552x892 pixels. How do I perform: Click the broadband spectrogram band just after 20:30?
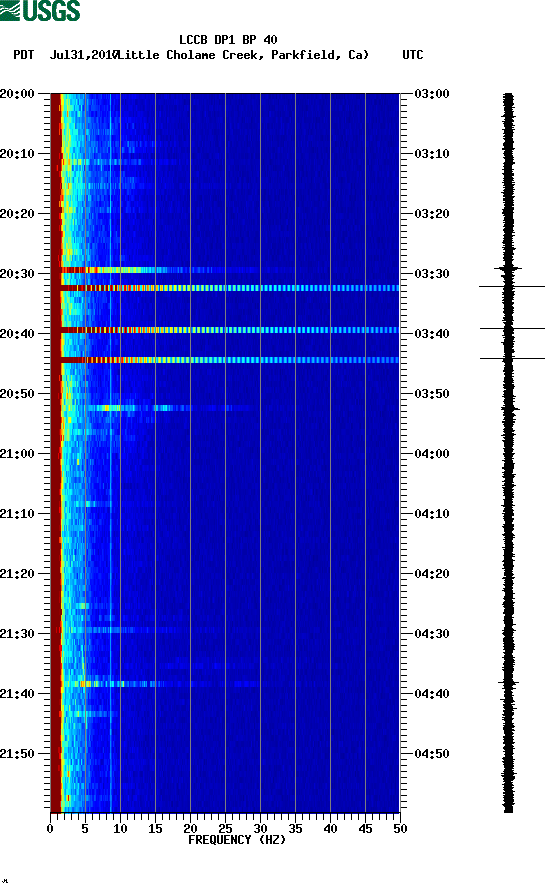point(225,288)
